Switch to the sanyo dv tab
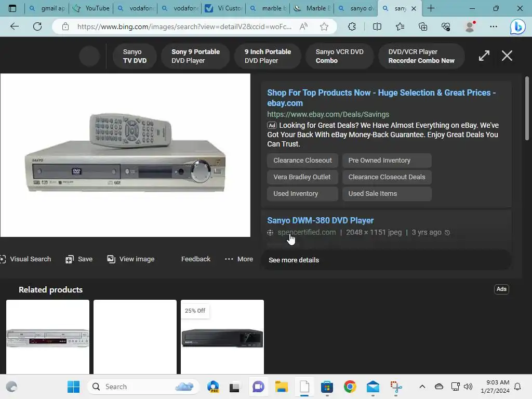 (x=356, y=8)
